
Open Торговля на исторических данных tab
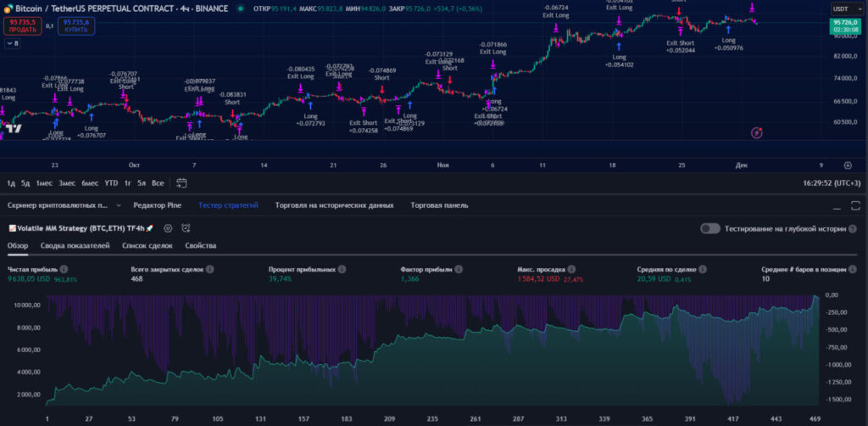[x=334, y=205]
